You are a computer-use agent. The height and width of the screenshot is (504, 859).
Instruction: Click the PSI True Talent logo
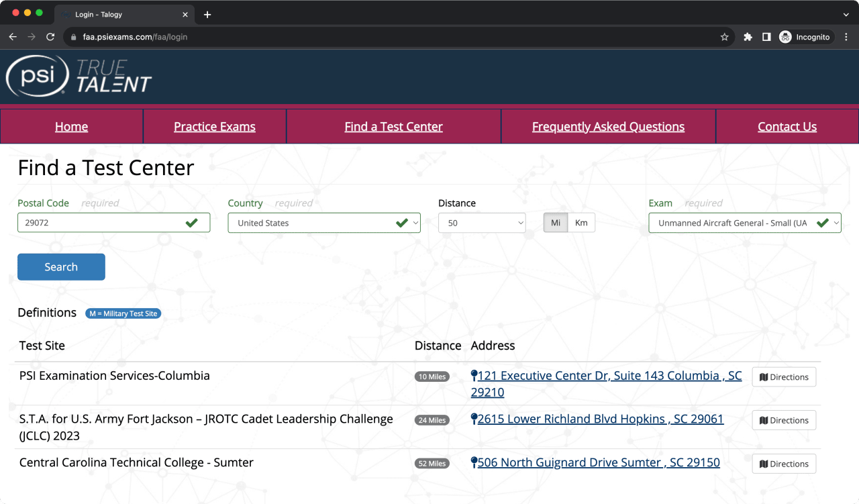click(79, 76)
